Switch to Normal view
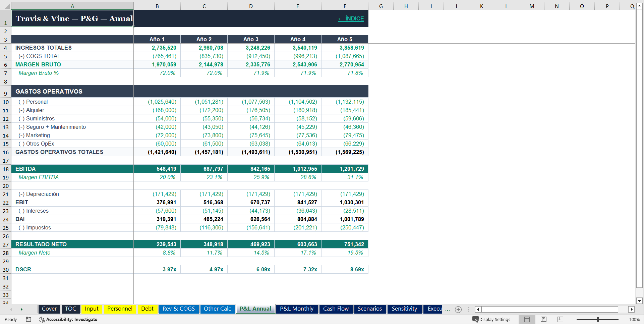Screen dimensions: 644x324 pyautogui.click(x=527, y=319)
